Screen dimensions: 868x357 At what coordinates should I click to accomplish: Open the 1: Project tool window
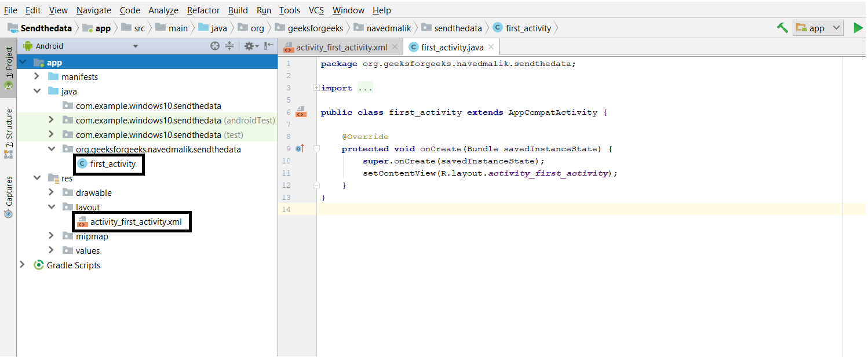[9, 68]
